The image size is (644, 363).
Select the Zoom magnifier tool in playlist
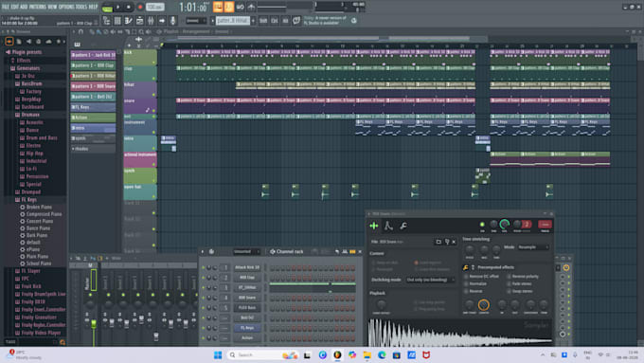tap(141, 31)
